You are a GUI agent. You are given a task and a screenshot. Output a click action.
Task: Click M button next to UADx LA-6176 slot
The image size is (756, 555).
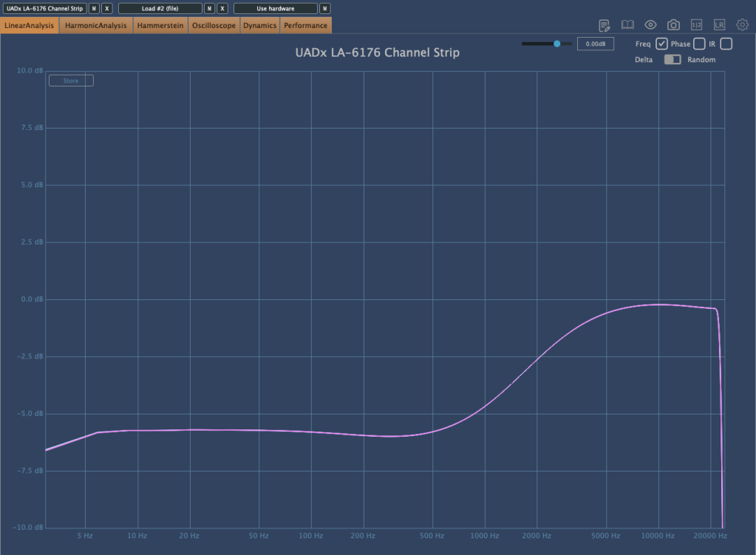pyautogui.click(x=94, y=9)
